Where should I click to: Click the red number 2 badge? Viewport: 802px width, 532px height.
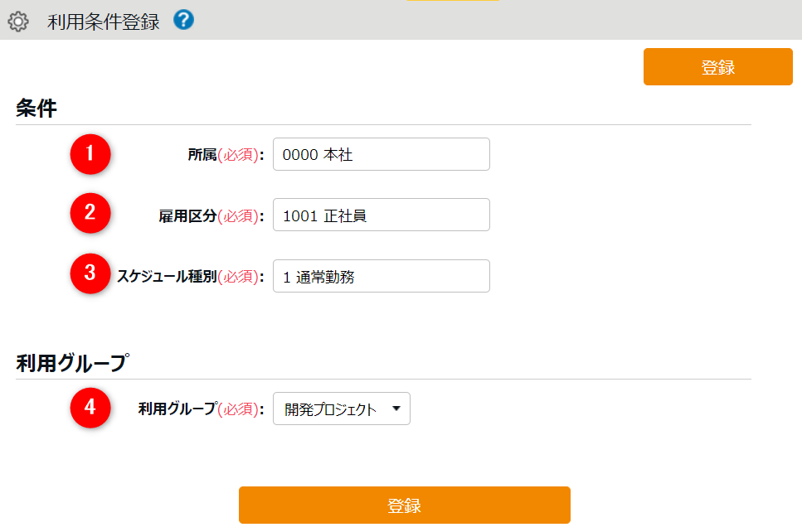click(90, 215)
